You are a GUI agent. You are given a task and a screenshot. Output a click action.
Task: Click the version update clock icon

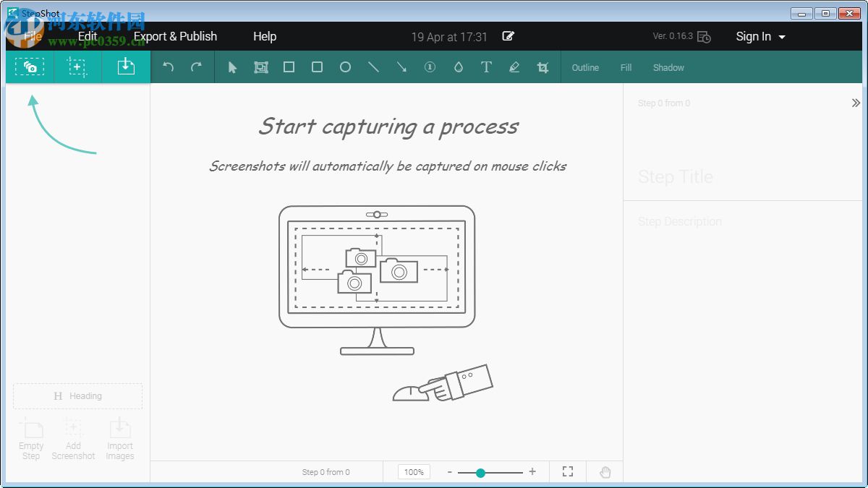705,37
